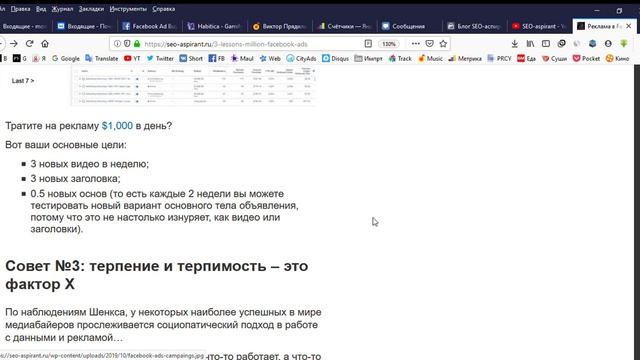Image resolution: width=640 pixels, height=360 pixels.
Task: Open the YT YouTube bookmark
Action: pyautogui.click(x=132, y=58)
